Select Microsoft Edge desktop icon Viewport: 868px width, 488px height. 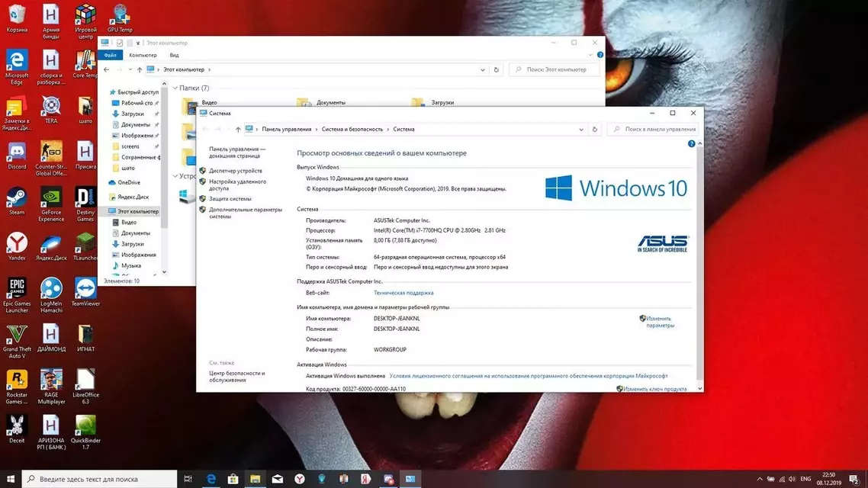tap(17, 68)
